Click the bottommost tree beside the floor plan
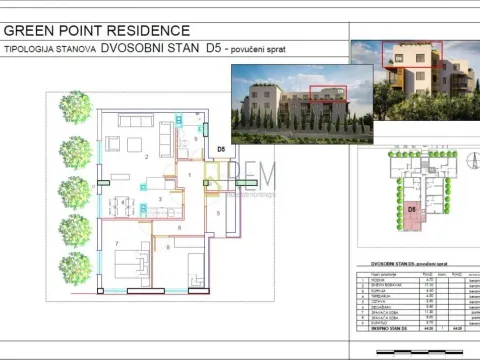The image size is (480, 360). click(x=75, y=269)
